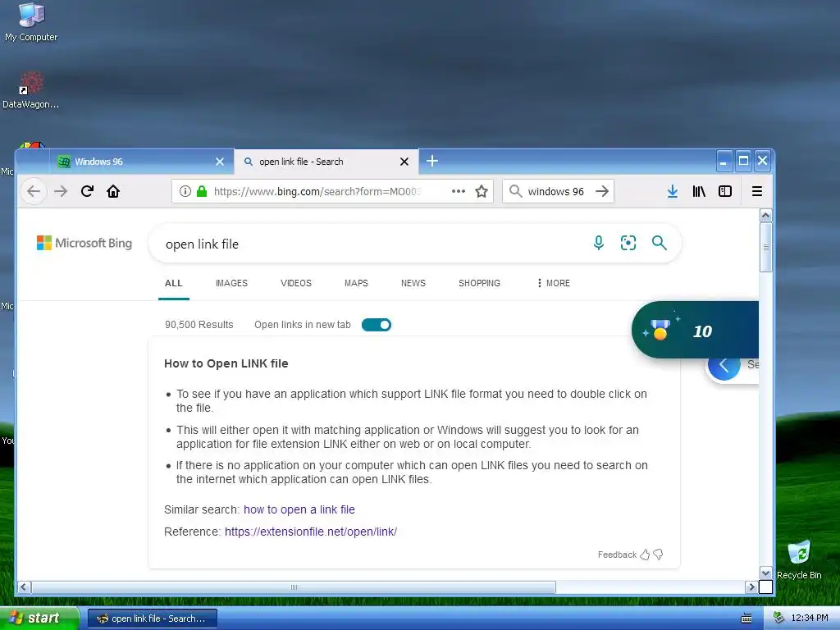Switch to SHOPPING results

pos(479,283)
